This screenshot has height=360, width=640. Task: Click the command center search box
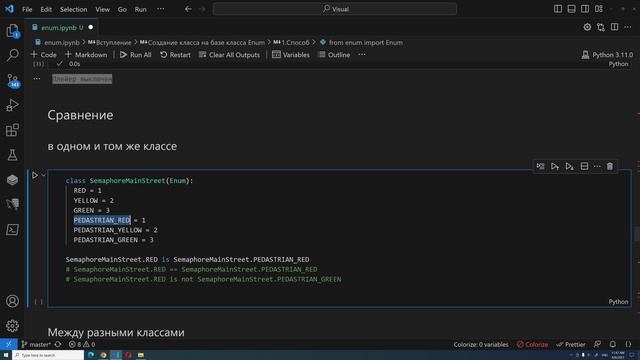click(335, 9)
